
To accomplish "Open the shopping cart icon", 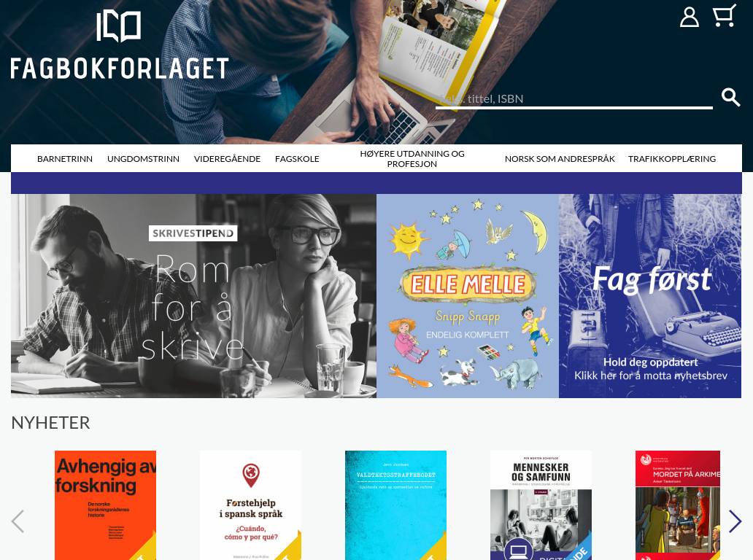I will 725,16.
